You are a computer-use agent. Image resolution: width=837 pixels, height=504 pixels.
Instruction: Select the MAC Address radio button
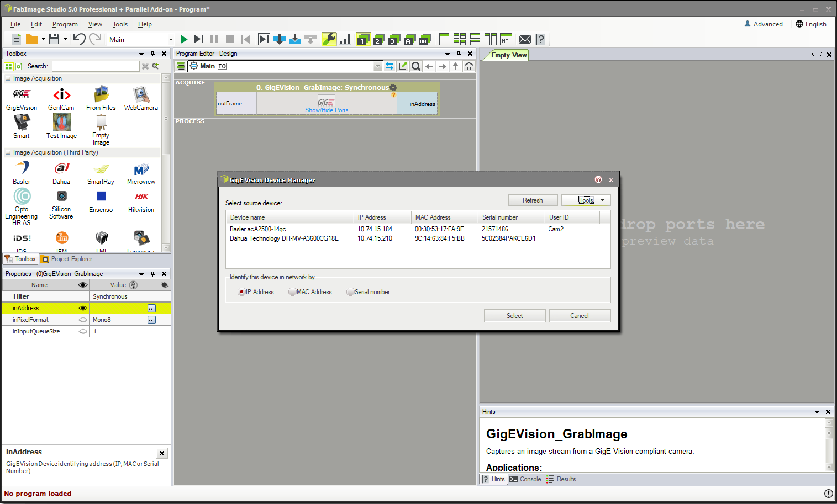pyautogui.click(x=292, y=292)
